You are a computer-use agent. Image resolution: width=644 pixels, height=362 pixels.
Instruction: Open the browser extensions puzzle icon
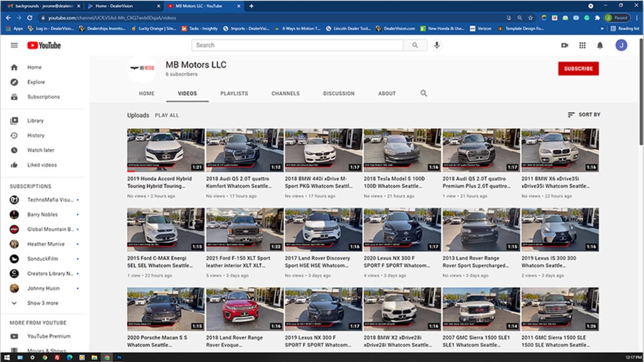pos(597,18)
